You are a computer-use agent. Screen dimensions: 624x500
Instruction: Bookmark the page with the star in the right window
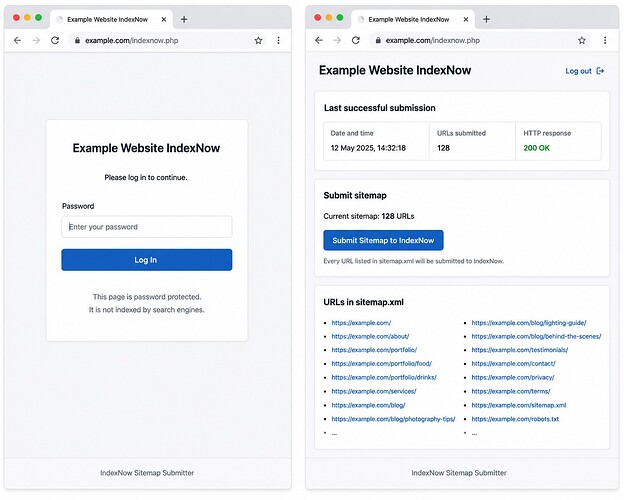tap(582, 40)
